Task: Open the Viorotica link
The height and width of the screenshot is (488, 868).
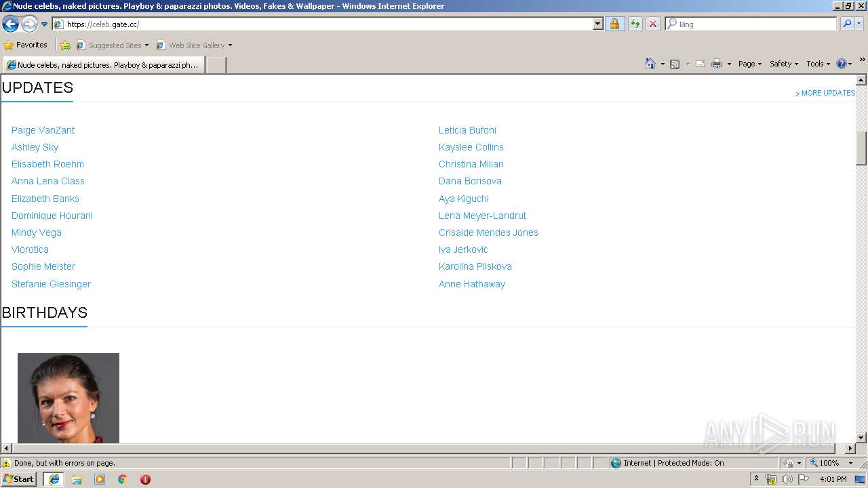Action: tap(30, 249)
